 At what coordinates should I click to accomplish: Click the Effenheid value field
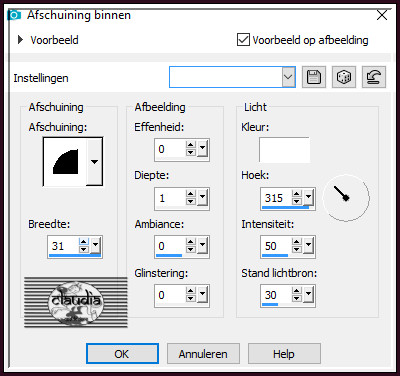170,149
